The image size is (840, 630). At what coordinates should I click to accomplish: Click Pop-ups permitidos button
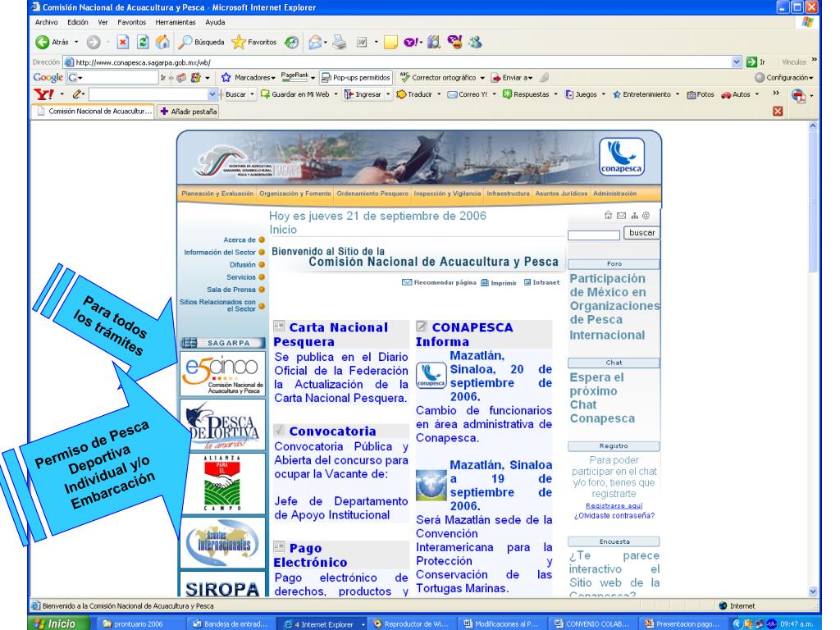click(x=356, y=78)
